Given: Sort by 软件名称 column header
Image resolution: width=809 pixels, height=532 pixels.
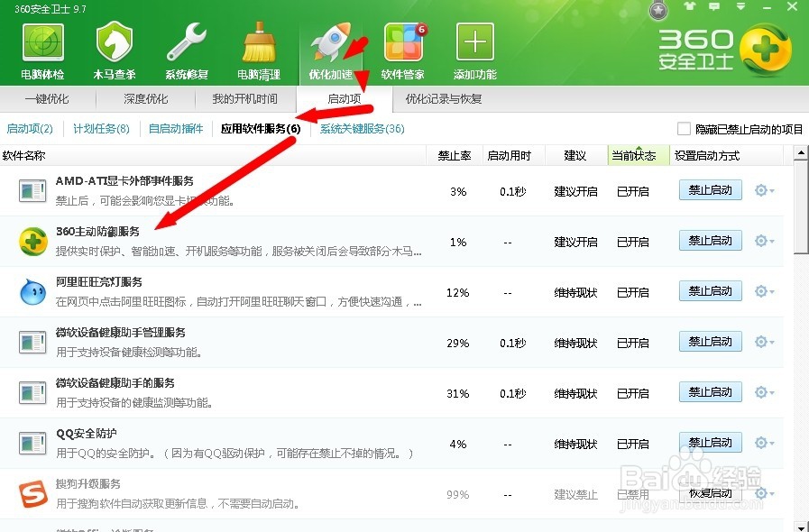Looking at the screenshot, I should (213, 155).
